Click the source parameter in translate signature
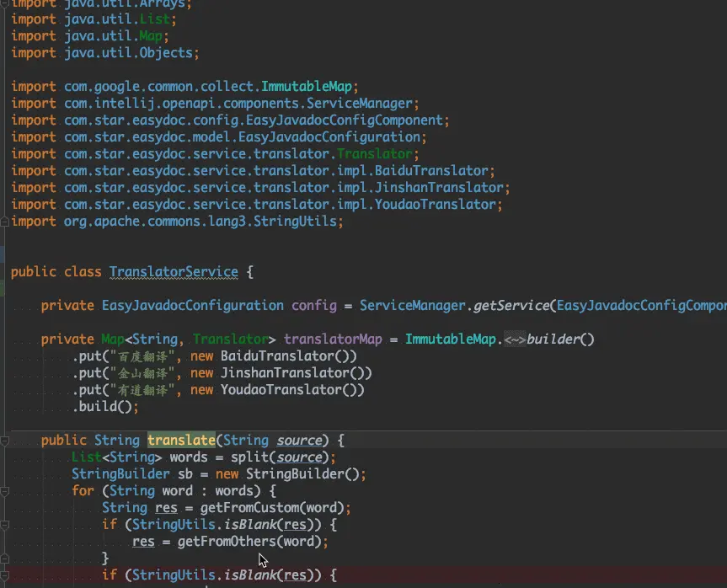 [x=299, y=441]
